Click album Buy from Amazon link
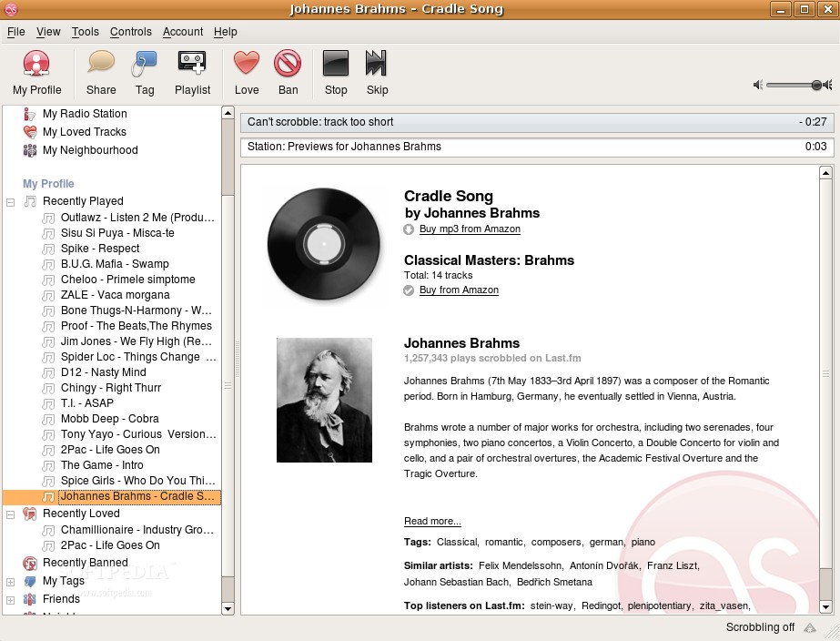This screenshot has height=641, width=840. click(459, 290)
